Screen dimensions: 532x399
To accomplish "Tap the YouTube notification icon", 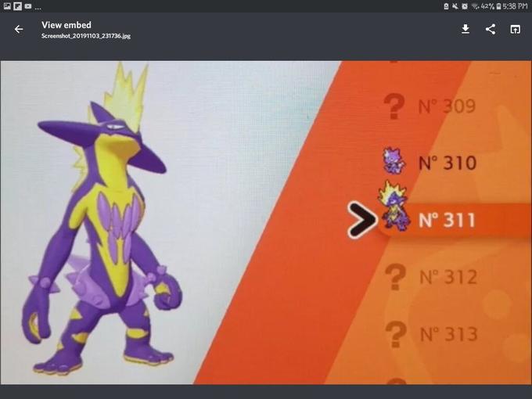I will tap(28, 6).
